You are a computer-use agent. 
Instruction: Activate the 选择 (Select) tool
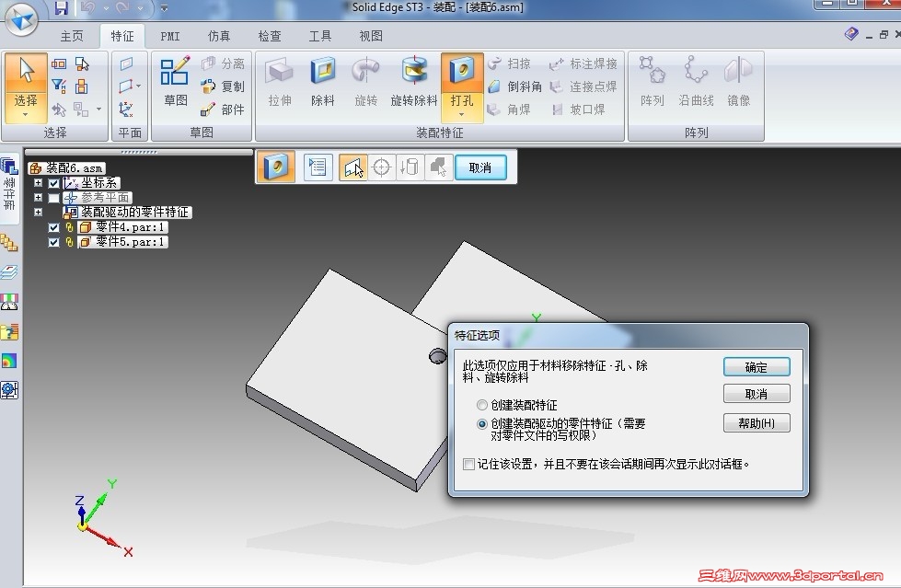tap(26, 83)
